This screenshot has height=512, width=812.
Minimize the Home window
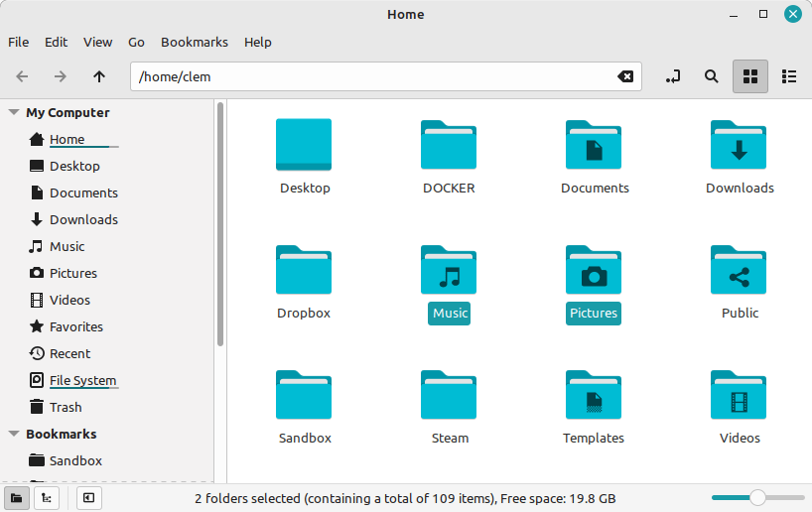pyautogui.click(x=734, y=15)
